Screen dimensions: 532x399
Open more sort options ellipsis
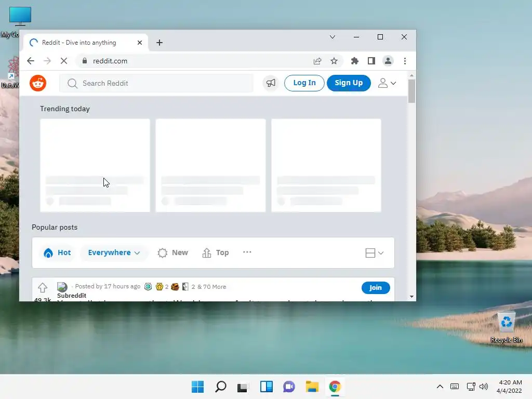click(x=247, y=252)
